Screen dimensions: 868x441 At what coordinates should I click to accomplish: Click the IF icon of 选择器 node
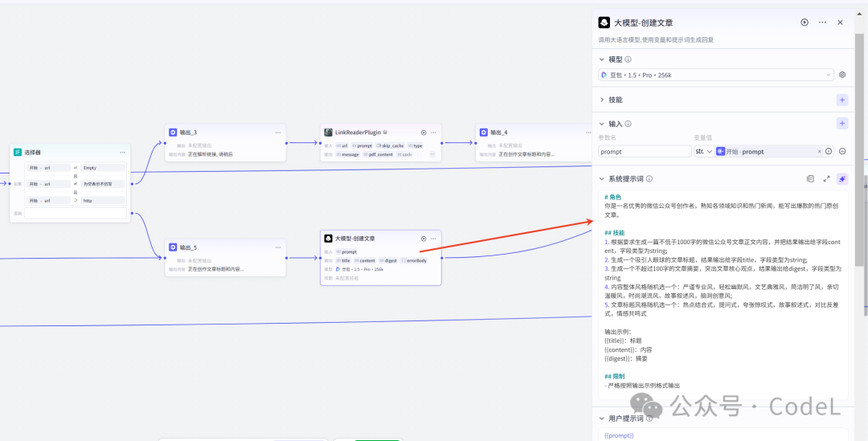click(x=18, y=152)
